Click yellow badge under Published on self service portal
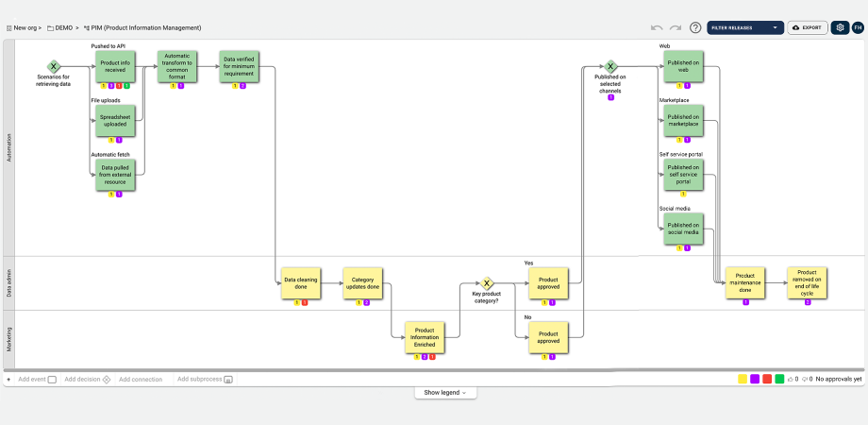Image resolution: width=868 pixels, height=425 pixels. point(683,194)
